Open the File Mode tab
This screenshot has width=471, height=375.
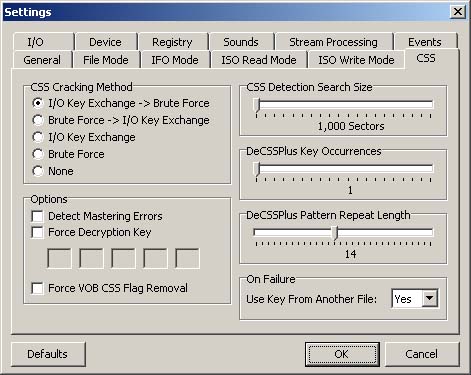point(106,60)
